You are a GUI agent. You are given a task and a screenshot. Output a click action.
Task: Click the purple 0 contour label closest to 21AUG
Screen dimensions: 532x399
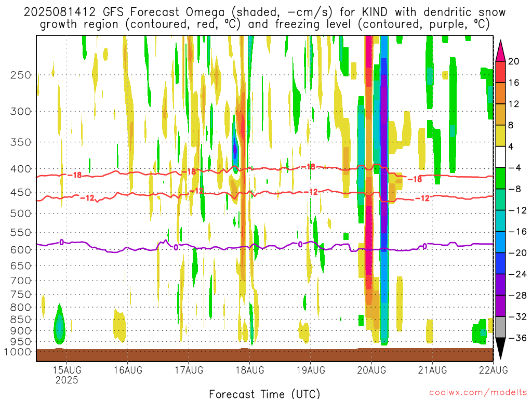point(424,246)
